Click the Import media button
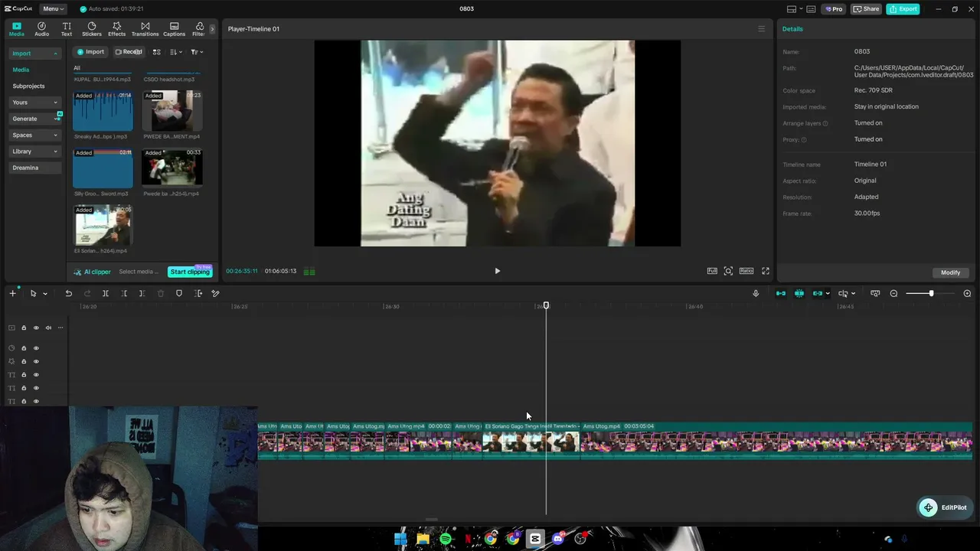This screenshot has height=551, width=980. [x=90, y=52]
